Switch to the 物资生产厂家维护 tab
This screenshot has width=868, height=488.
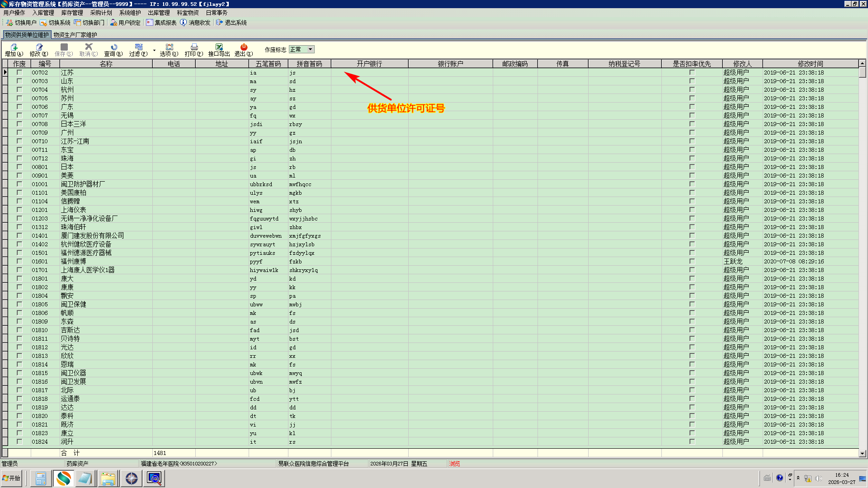[x=75, y=35]
